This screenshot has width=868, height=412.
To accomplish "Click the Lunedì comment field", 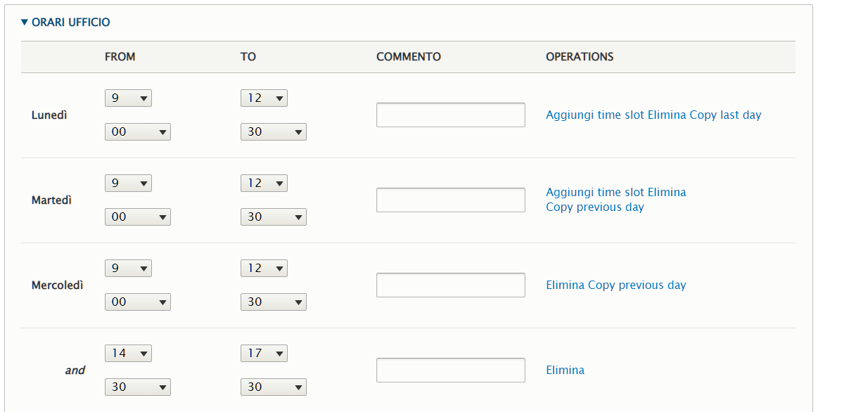I will point(450,115).
